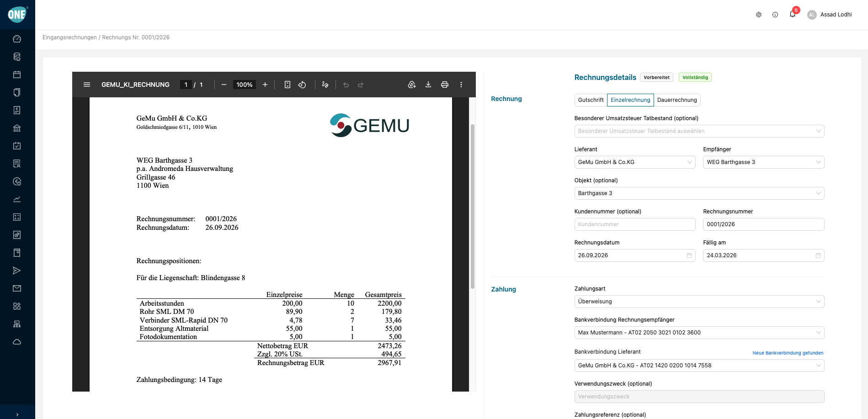Click the PDF undo arrow

click(346, 85)
